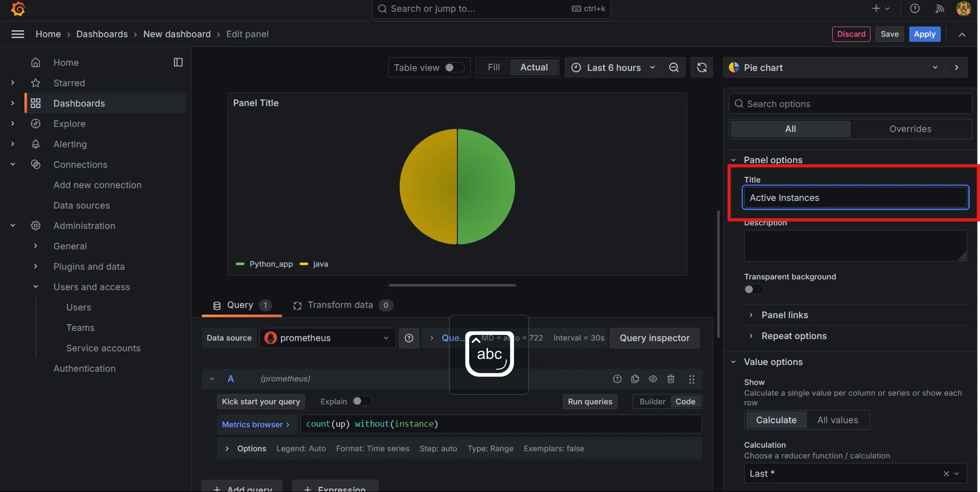Enable the Explain toggle
Screen dimensions: 980x492
[x=362, y=401]
